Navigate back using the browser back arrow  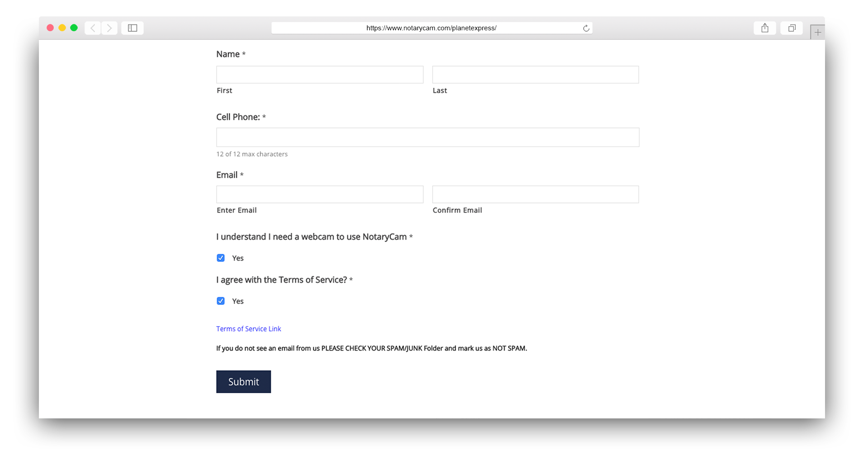93,28
